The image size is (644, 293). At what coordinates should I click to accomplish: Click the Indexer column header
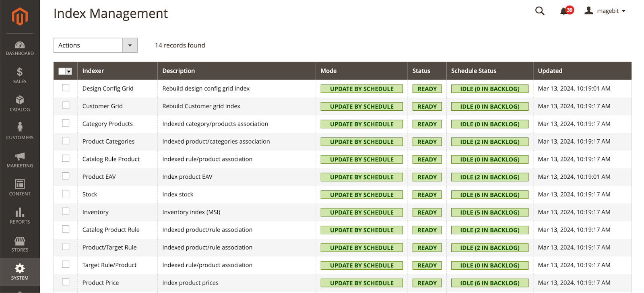[x=93, y=71]
